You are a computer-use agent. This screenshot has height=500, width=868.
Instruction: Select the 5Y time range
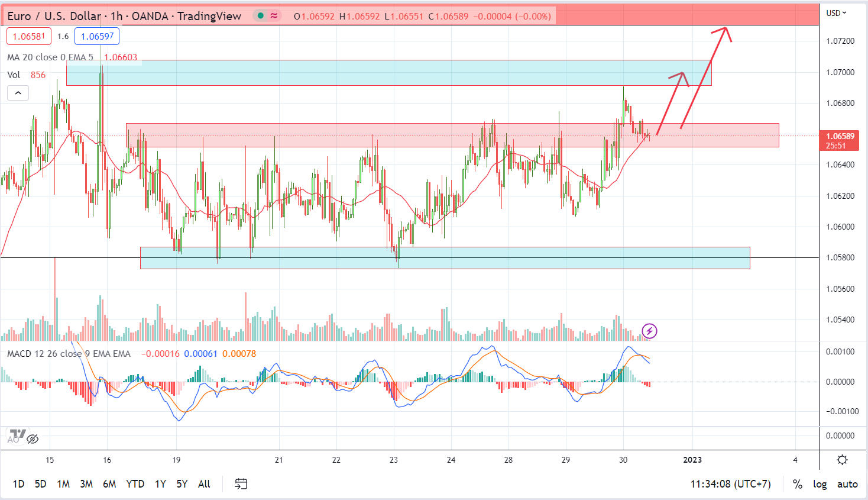tap(182, 484)
